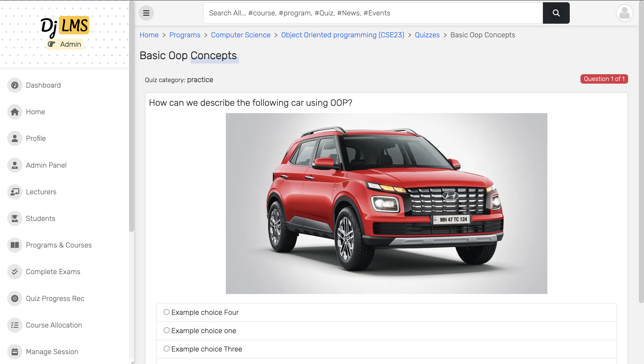Screen dimensions: 644x364
Task: Click the sidebar resize handle at bottom
Action: coord(132,362)
